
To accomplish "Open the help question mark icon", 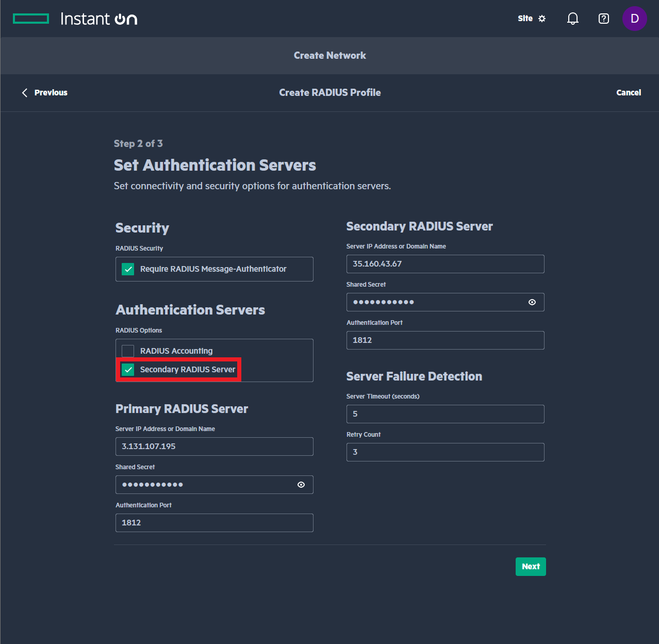I will (x=603, y=19).
